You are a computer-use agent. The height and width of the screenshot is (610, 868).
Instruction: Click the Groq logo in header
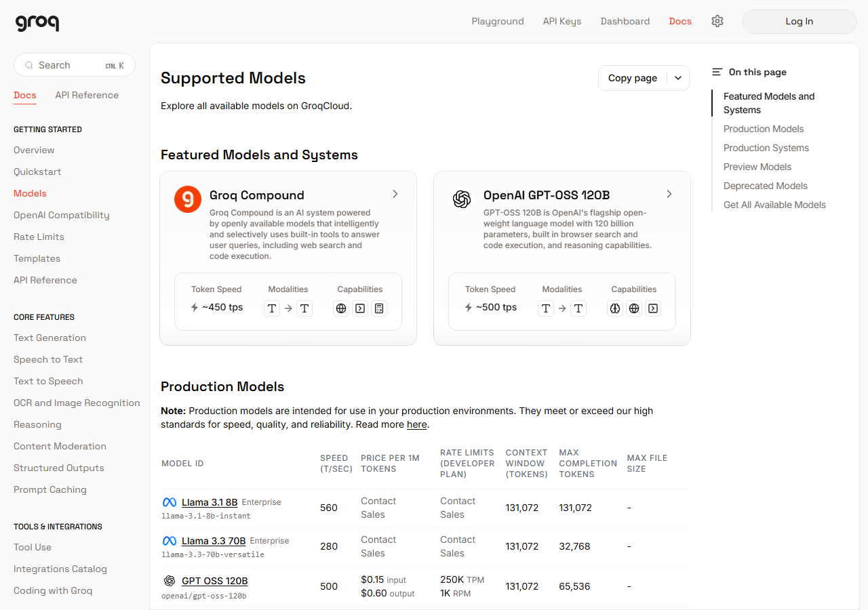pos(37,22)
